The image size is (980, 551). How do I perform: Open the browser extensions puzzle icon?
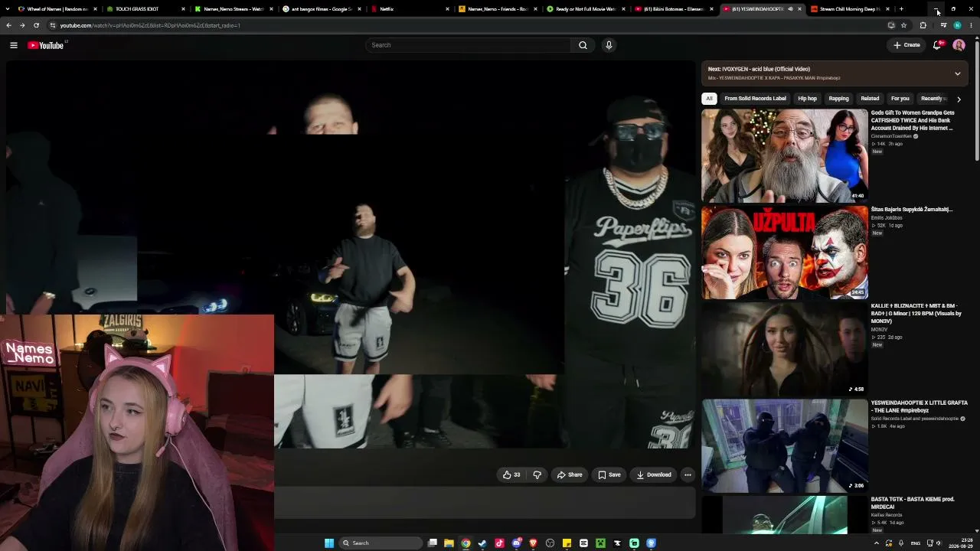click(923, 25)
